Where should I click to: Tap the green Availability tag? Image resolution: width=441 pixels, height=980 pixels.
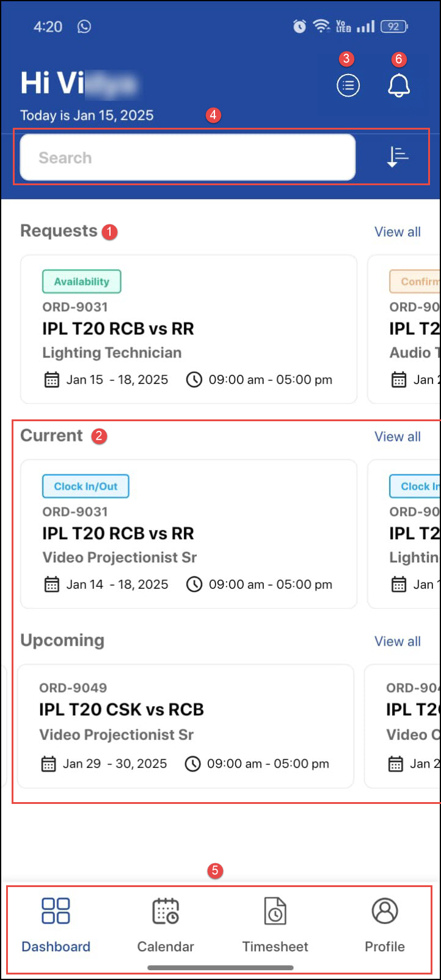point(81,281)
